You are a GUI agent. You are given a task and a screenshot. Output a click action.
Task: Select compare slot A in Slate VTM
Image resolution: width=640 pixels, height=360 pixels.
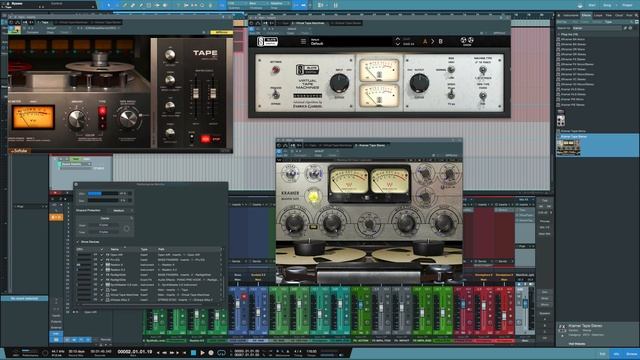[x=425, y=41]
